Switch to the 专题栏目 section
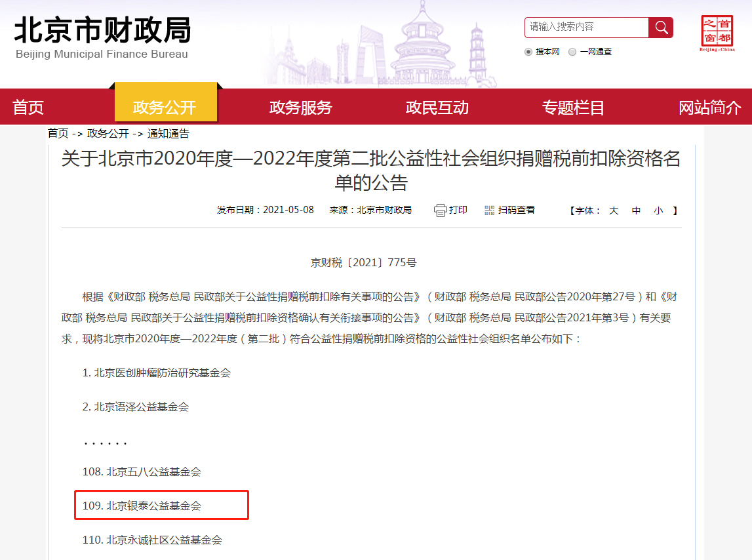Image resolution: width=752 pixels, height=560 pixels. [574, 108]
